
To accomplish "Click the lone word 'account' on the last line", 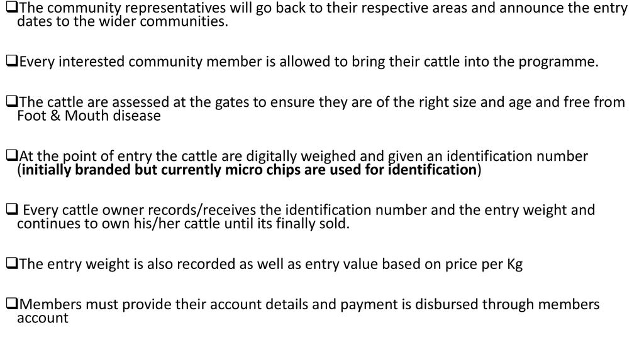I will [x=42, y=318].
